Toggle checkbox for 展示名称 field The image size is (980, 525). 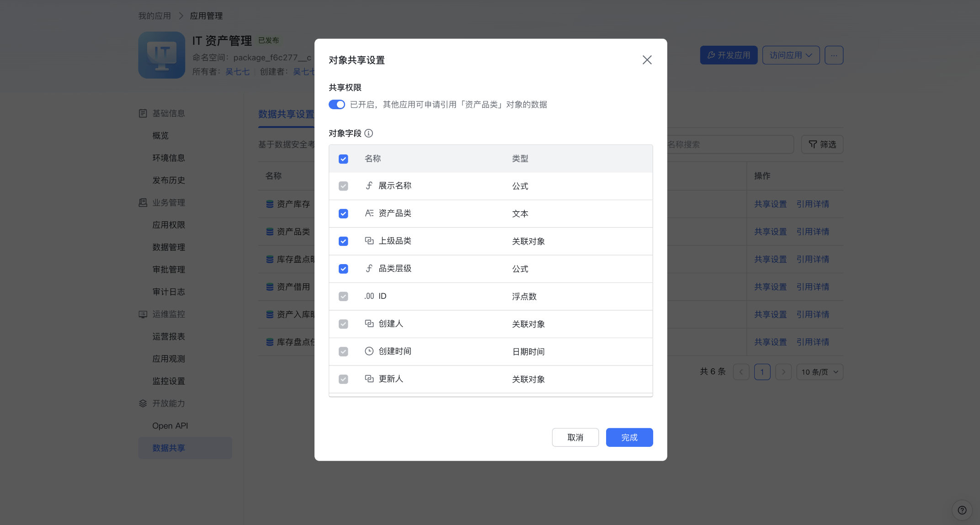(343, 186)
